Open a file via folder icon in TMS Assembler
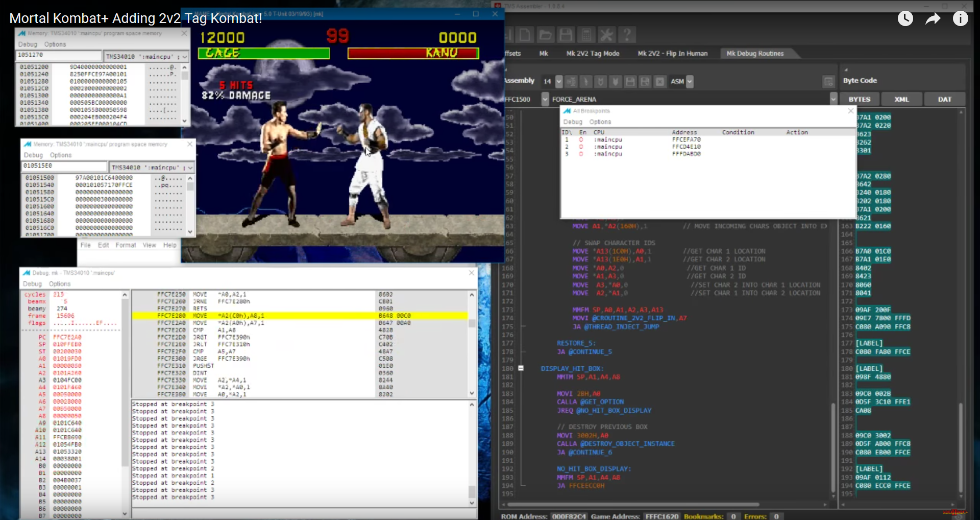980x520 pixels. click(x=545, y=35)
